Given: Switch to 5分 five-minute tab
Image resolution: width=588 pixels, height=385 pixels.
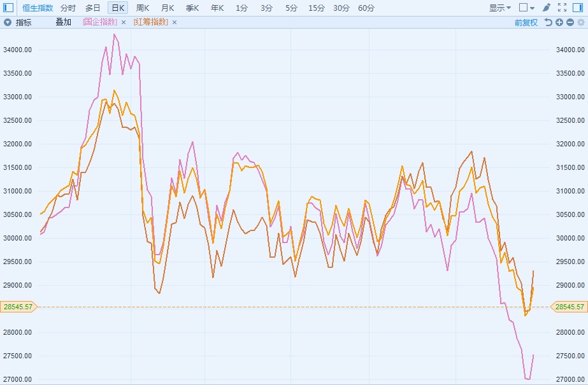Looking at the screenshot, I should pyautogui.click(x=291, y=8).
